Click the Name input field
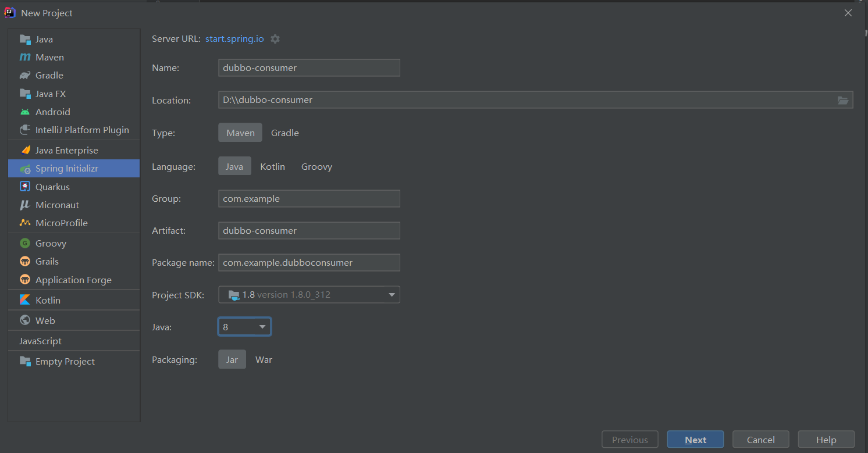Viewport: 868px width, 453px height. click(309, 67)
